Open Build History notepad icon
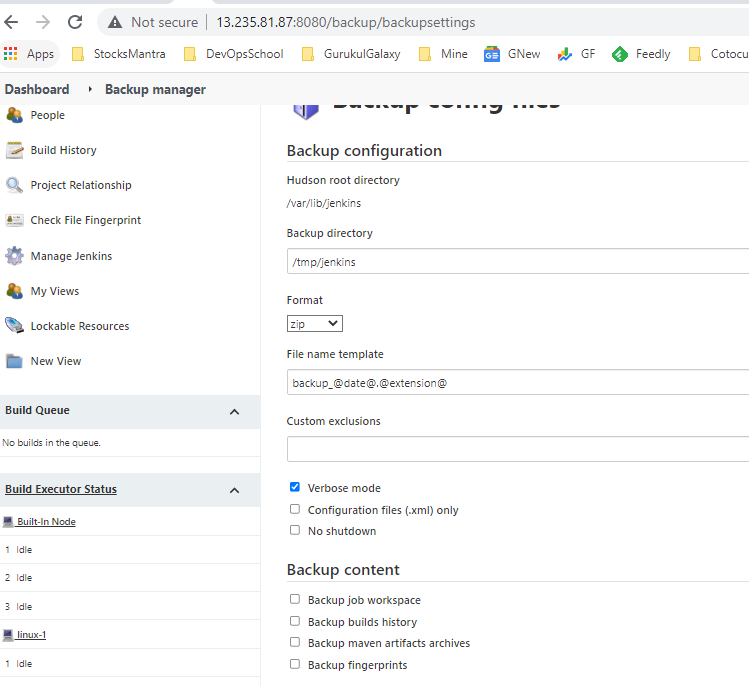 (14, 150)
